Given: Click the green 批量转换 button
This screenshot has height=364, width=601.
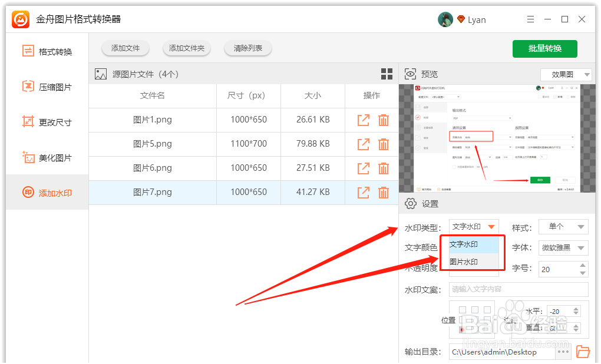Looking at the screenshot, I should click(x=544, y=48).
